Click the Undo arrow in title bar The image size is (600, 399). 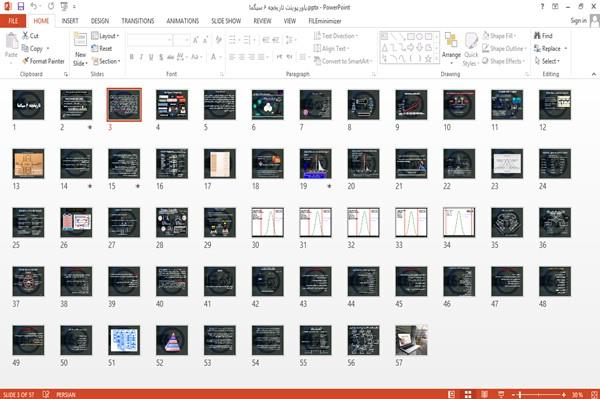click(x=34, y=7)
